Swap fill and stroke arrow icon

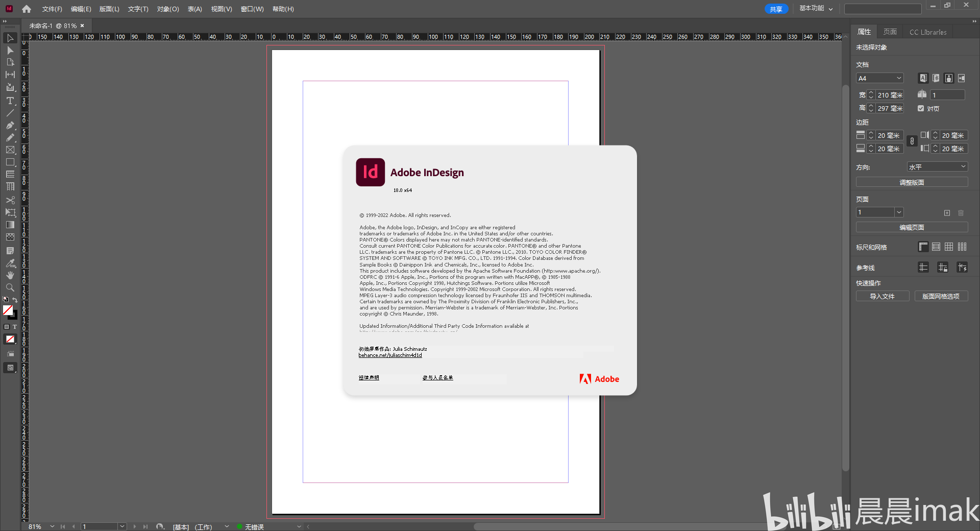click(15, 300)
